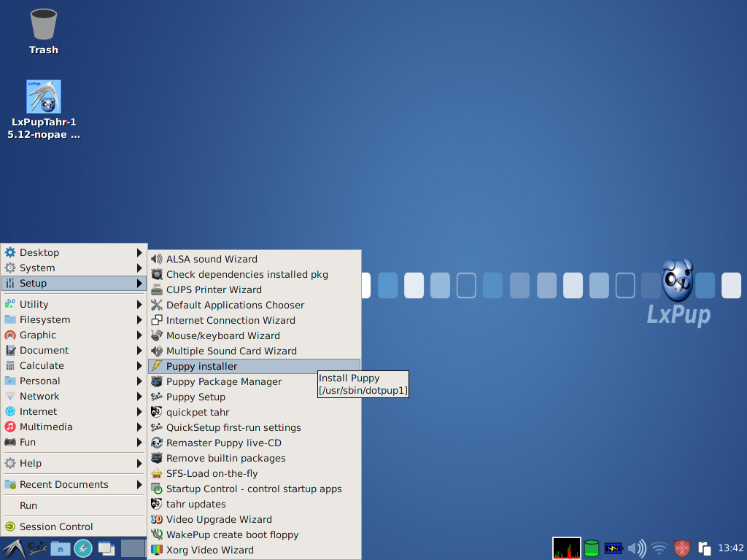Click the CUPS Printer Wizard printer icon

click(x=157, y=289)
